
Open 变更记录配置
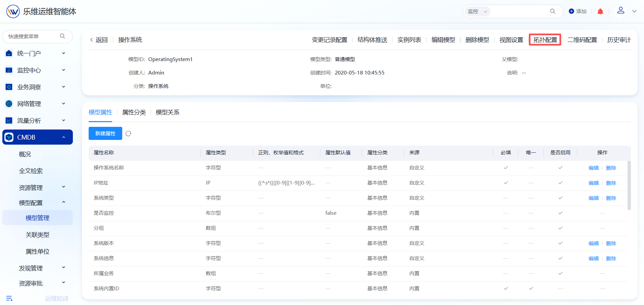point(329,40)
